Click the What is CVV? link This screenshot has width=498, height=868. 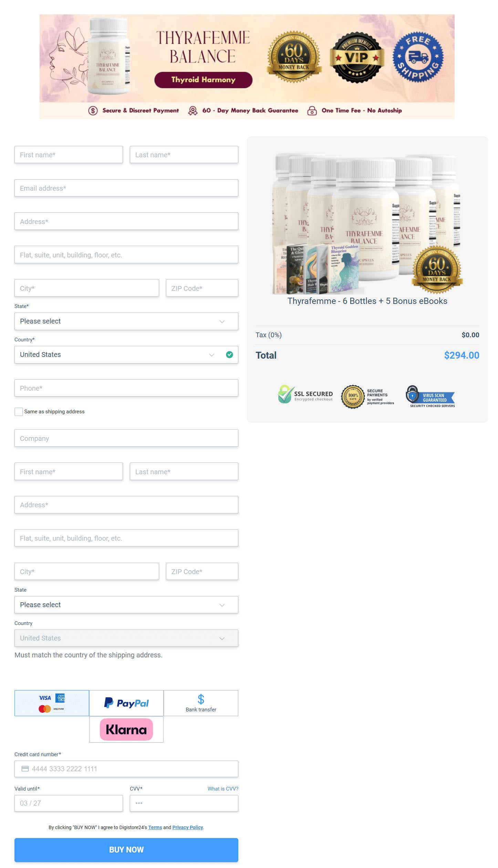pos(223,789)
